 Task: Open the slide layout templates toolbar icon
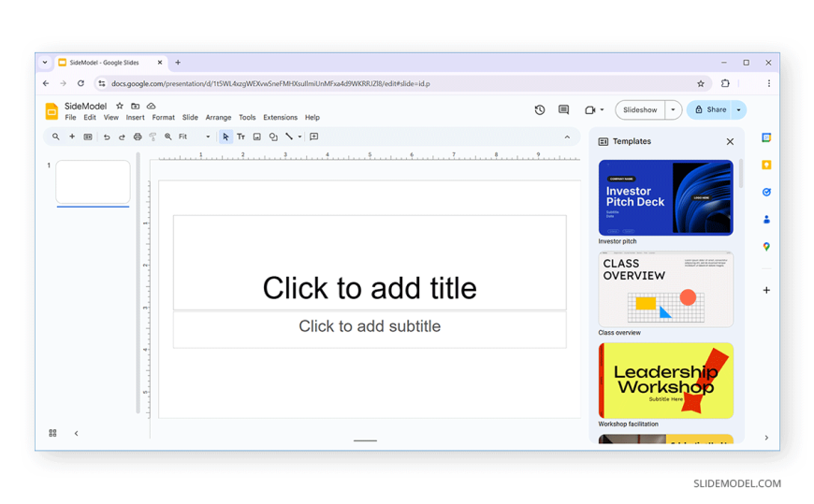(88, 137)
